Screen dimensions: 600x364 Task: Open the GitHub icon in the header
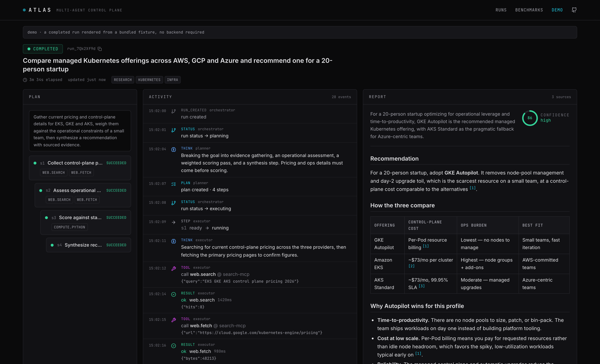[x=574, y=10]
